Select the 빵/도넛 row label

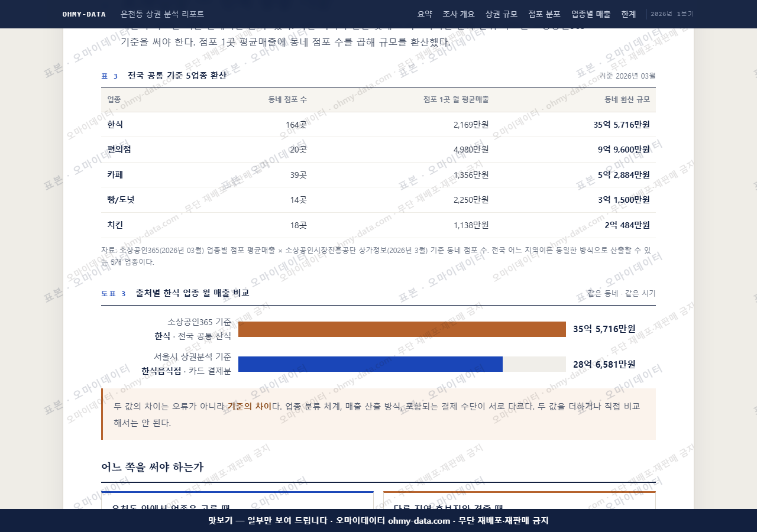coord(121,200)
